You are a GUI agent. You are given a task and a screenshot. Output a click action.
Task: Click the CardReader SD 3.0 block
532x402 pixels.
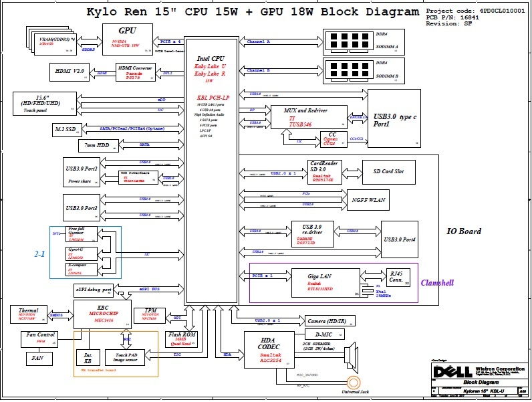(325, 172)
